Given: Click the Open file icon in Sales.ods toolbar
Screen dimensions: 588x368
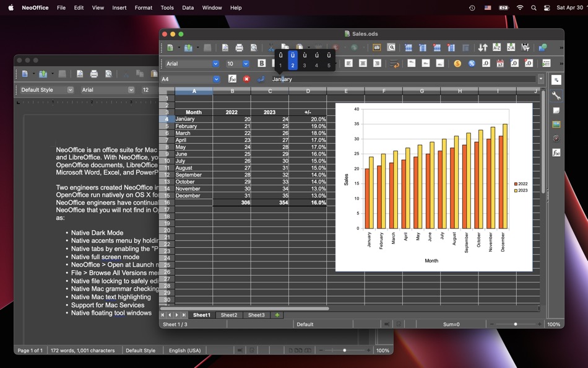Looking at the screenshot, I should coord(188,48).
